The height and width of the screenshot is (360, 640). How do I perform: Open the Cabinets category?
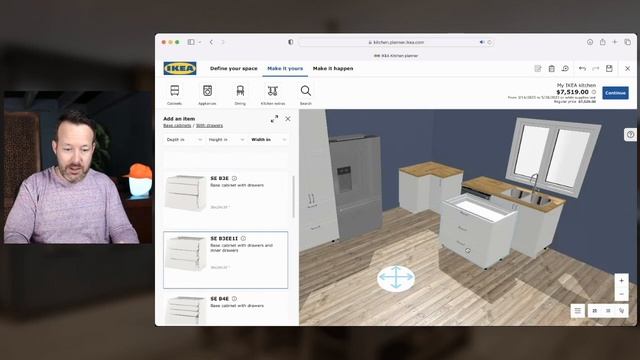tap(174, 95)
